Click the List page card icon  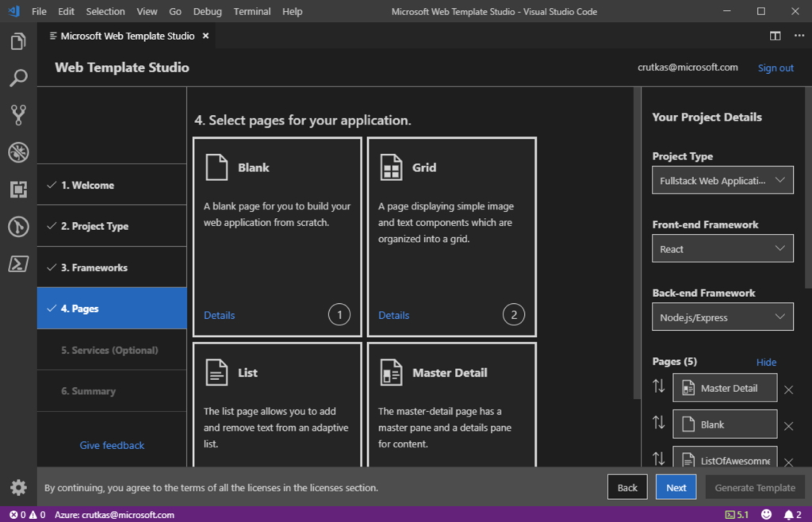coord(216,372)
